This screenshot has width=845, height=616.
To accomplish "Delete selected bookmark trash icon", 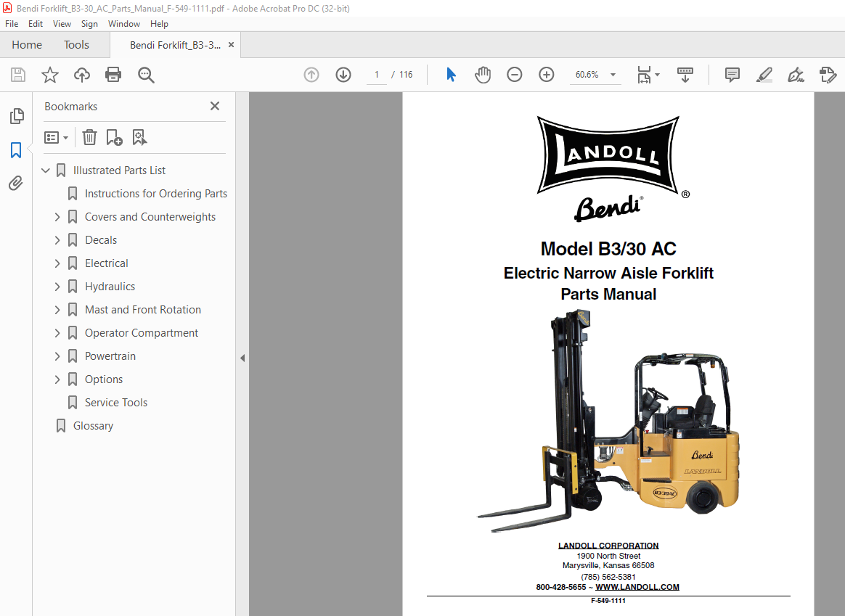I will click(89, 137).
